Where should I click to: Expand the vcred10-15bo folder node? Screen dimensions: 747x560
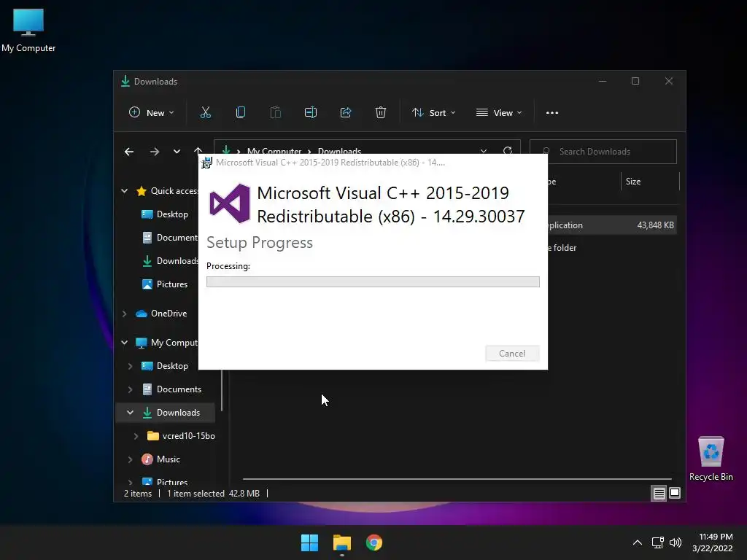click(x=136, y=436)
